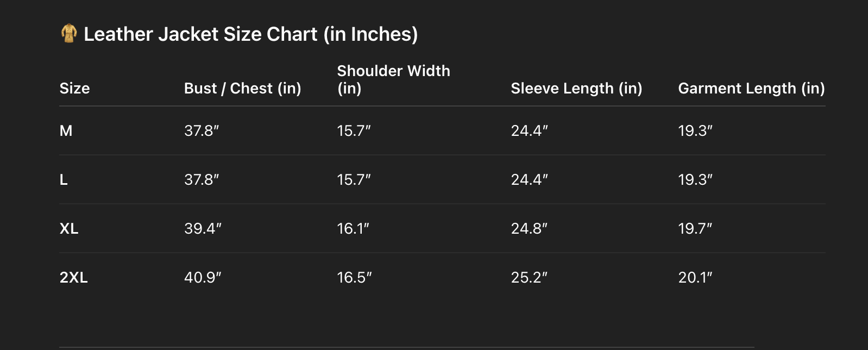Select the 25.2″ sleeve length cell
Image resolution: width=868 pixels, height=350 pixels.
pos(529,278)
